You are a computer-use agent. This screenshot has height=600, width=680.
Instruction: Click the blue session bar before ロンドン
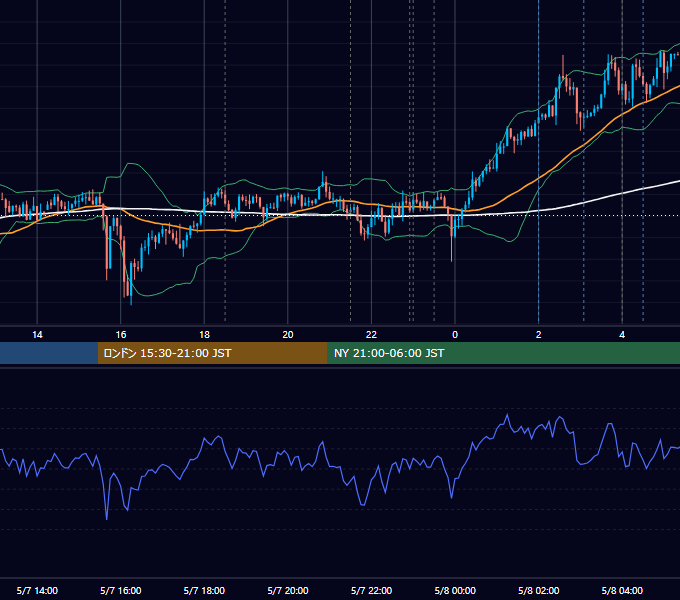coord(49,353)
